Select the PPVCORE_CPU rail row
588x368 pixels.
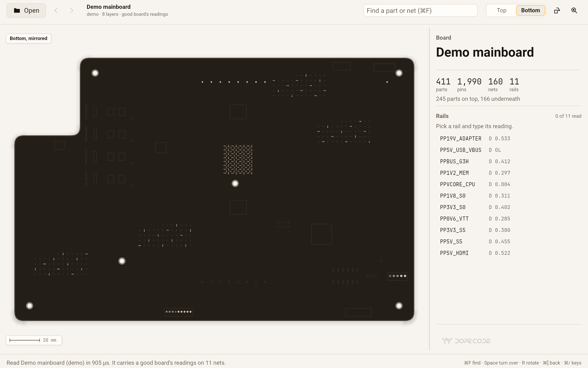(x=509, y=184)
